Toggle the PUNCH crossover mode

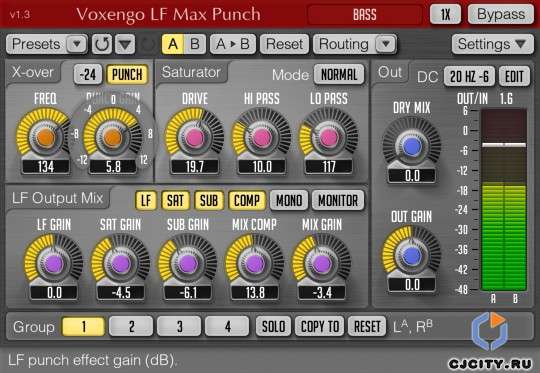pyautogui.click(x=127, y=74)
